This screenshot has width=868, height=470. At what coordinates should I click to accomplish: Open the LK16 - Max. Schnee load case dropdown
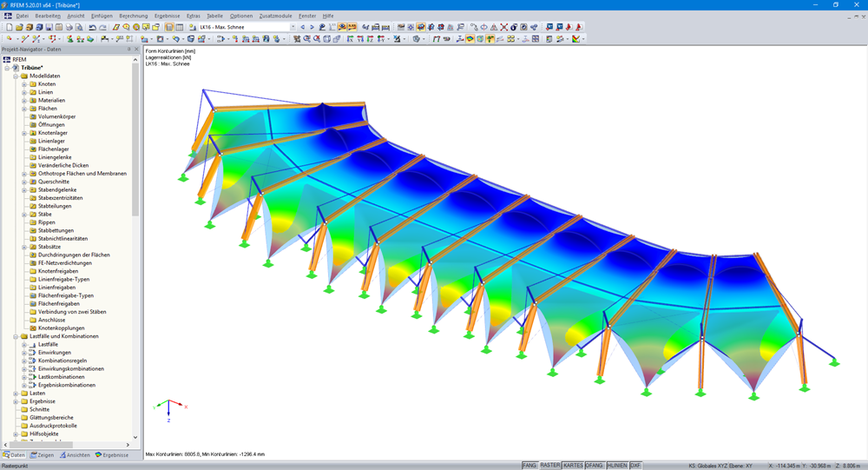[x=293, y=27]
